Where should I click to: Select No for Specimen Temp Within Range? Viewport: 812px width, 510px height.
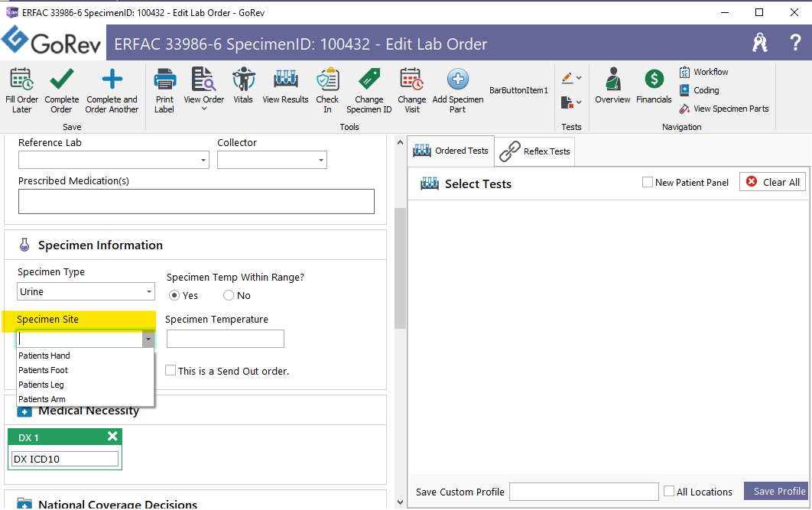pos(229,296)
